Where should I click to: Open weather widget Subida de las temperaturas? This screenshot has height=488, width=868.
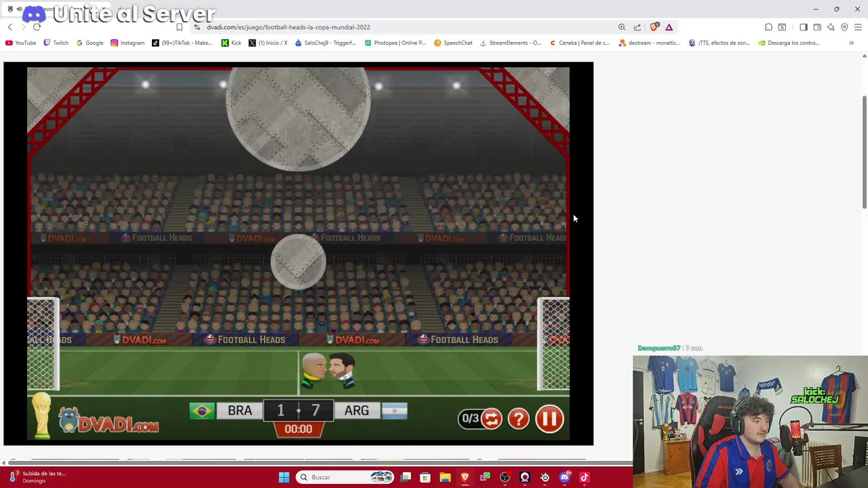click(37, 477)
